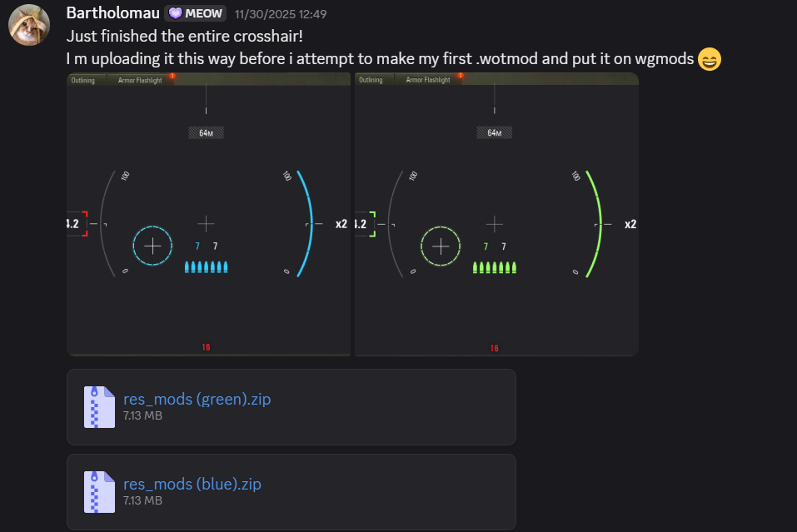Screen dimensions: 797x532
Task: Download res_mods (blue).zip
Action: pos(192,484)
